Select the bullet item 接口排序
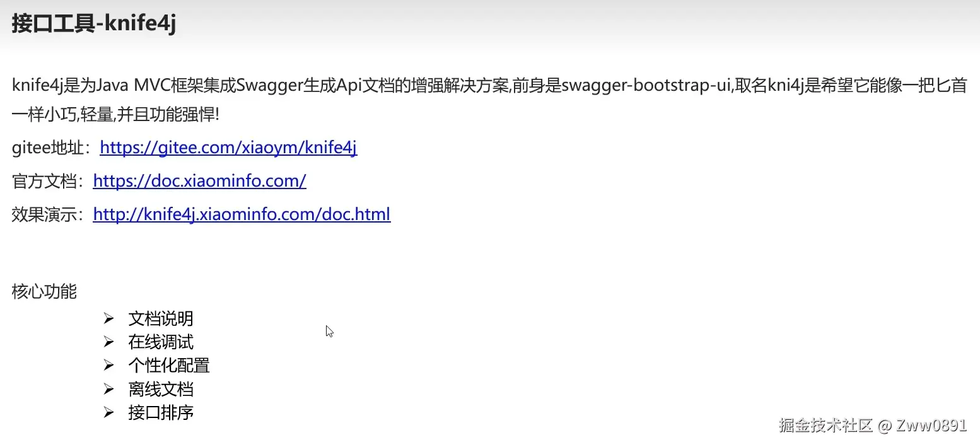 [x=161, y=412]
